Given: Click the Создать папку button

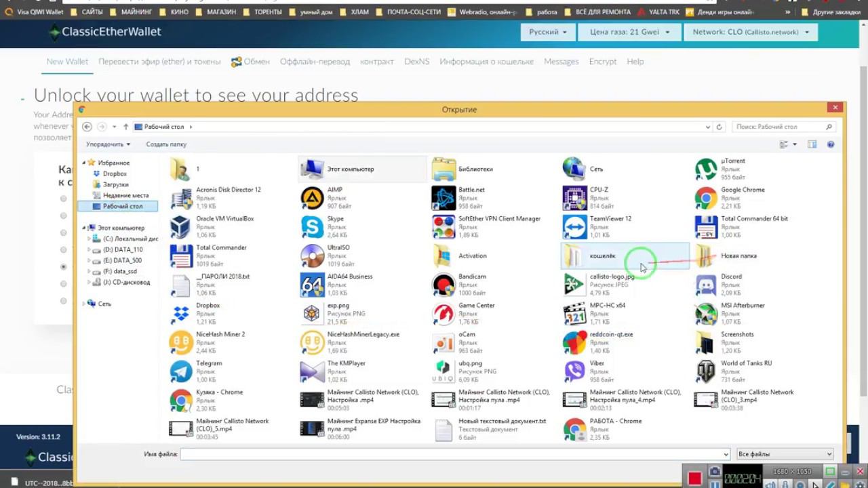Looking at the screenshot, I should tap(166, 144).
